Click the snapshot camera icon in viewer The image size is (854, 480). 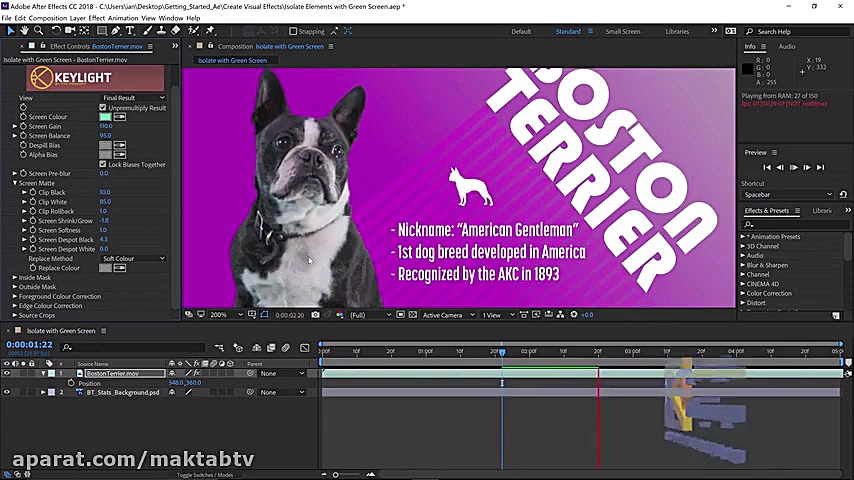pyautogui.click(x=315, y=315)
